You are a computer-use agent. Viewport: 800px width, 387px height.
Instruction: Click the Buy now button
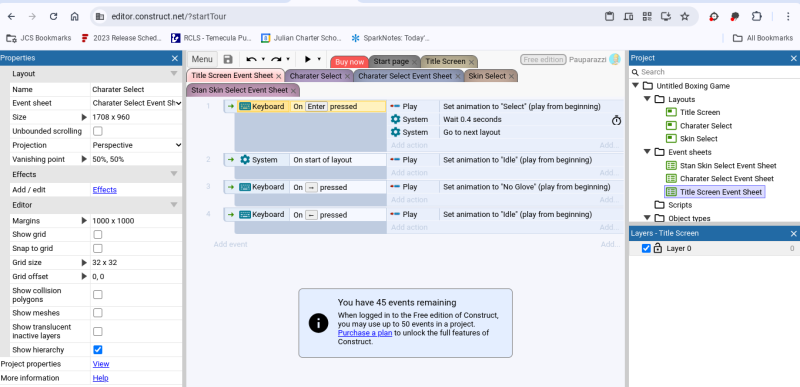click(x=349, y=62)
